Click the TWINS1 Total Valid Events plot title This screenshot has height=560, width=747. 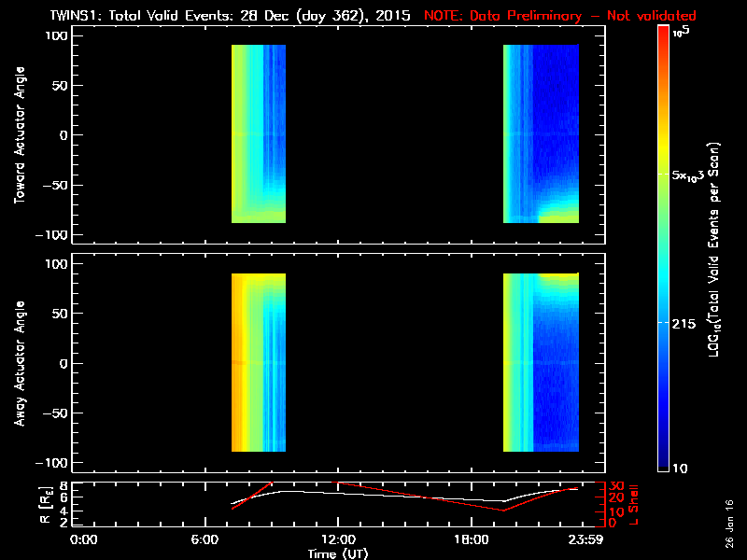(230, 16)
